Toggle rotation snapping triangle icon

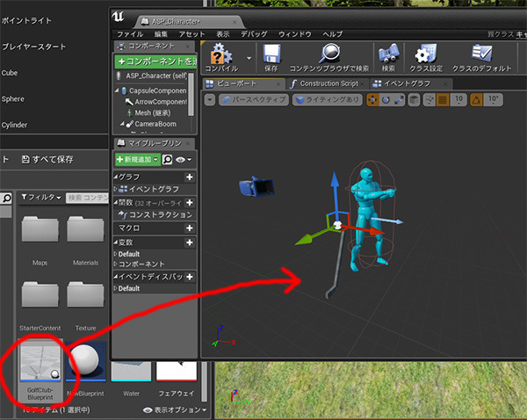tap(476, 100)
